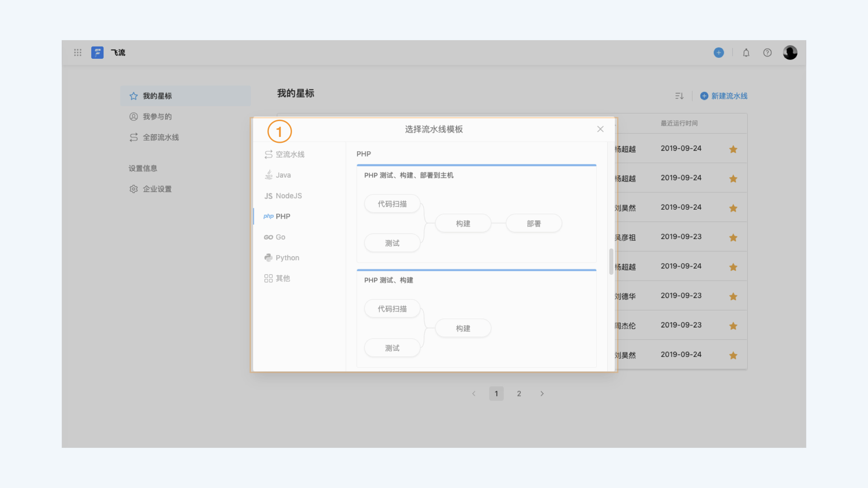
Task: Click the 我参与的 person icon
Action: tap(133, 117)
